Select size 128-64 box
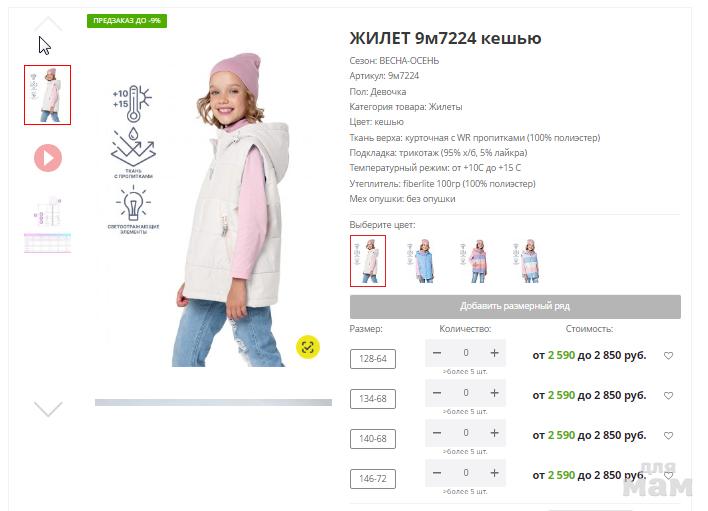This screenshot has height=511, width=708. [373, 359]
